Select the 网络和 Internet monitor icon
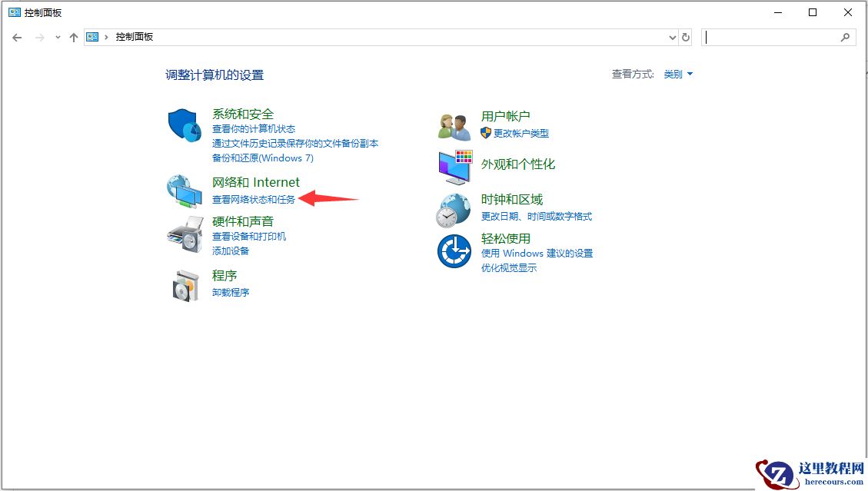Screen dimensions: 868x491 pos(184,193)
